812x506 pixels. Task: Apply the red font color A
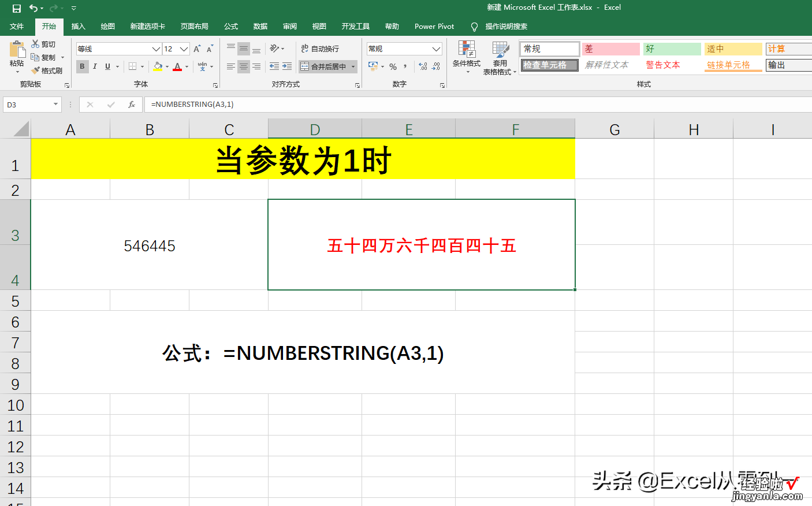point(177,66)
